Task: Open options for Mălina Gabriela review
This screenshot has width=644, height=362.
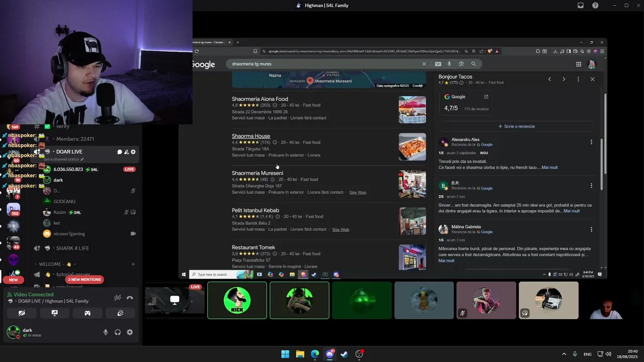Action: [x=591, y=229]
